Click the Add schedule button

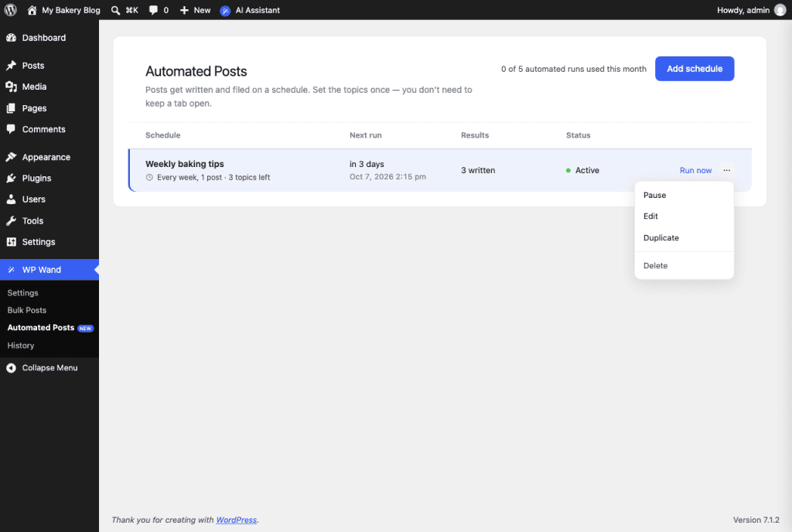695,69
